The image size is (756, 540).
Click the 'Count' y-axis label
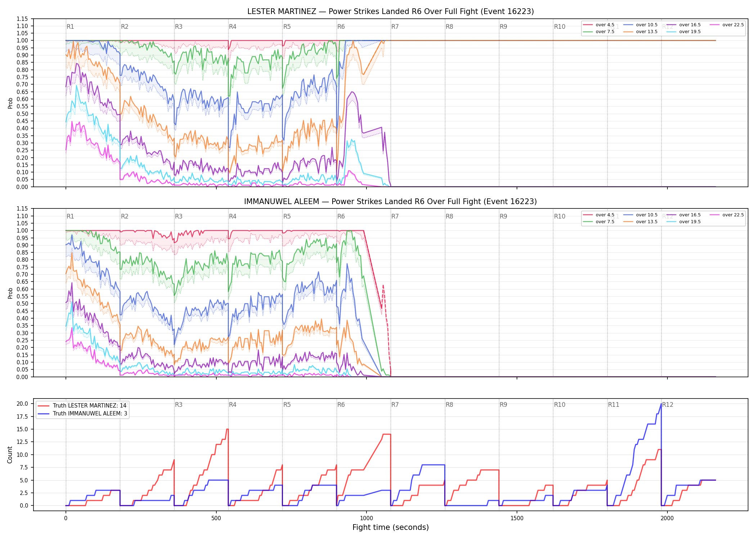point(10,455)
